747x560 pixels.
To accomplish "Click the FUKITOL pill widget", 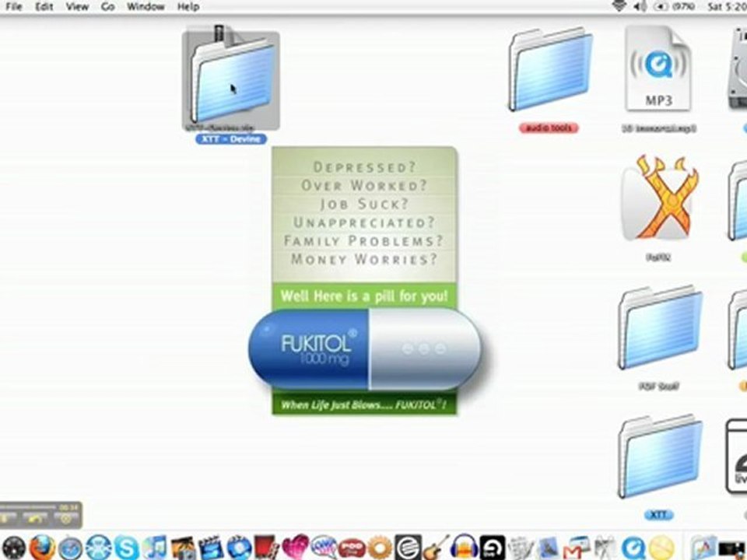I will pos(366,348).
